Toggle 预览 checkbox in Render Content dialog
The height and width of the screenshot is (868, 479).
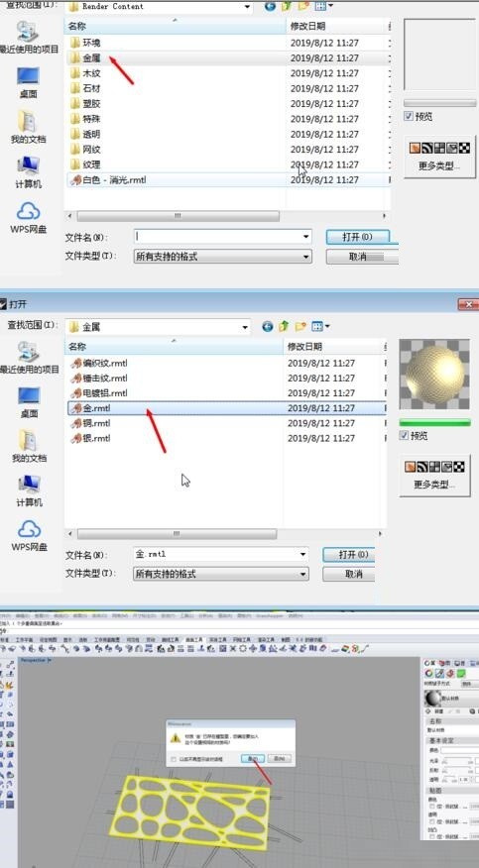click(409, 116)
